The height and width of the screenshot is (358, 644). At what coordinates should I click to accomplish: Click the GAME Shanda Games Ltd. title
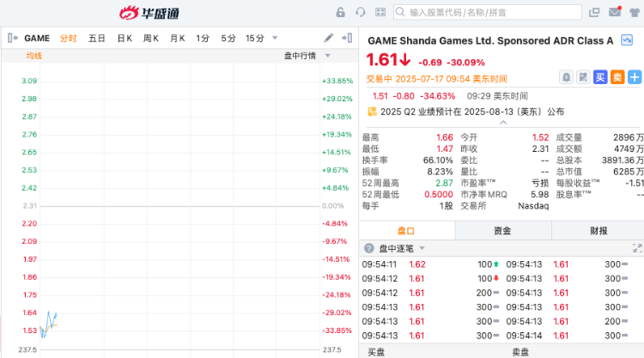coord(490,40)
